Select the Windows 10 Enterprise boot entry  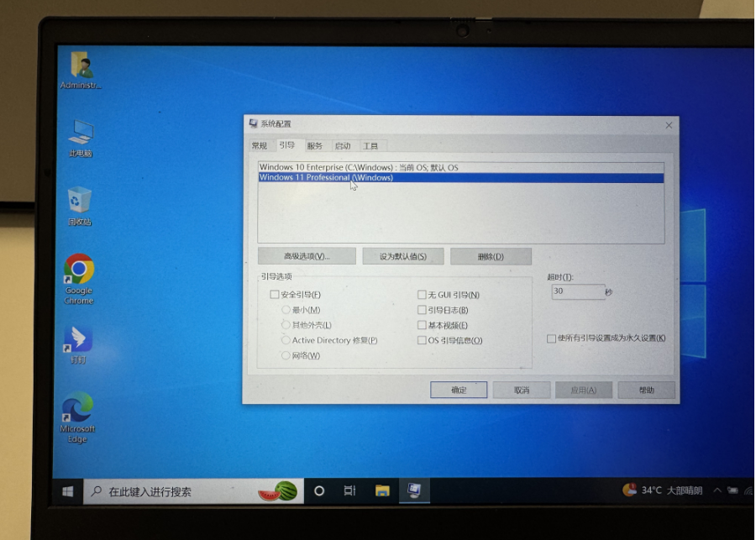461,167
